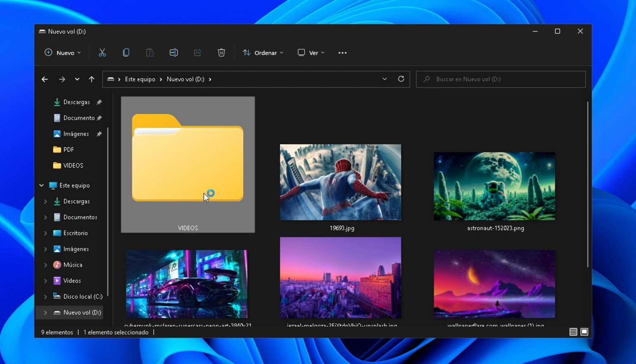Go back with the left arrow

pyautogui.click(x=45, y=79)
